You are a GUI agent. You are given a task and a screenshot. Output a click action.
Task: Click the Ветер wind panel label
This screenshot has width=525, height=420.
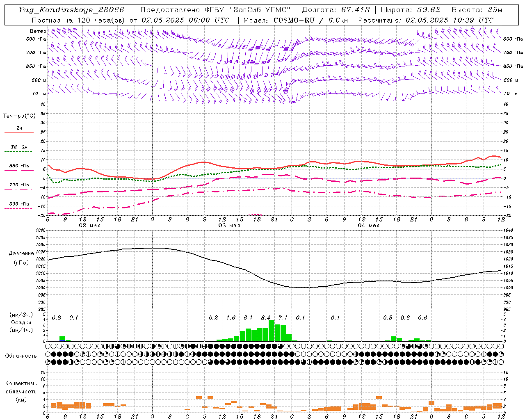[x=38, y=31]
